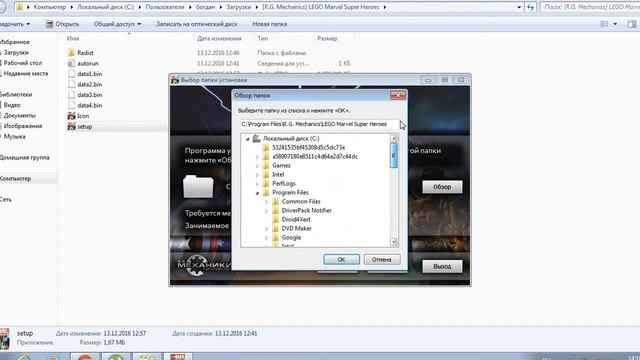Click Записать на оптический диск
Screen dimensions: 640x360
click(x=196, y=24)
